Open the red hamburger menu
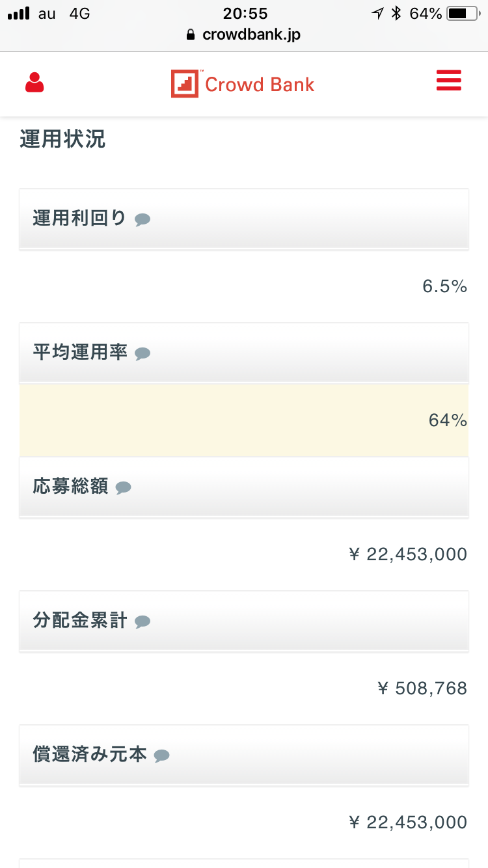The image size is (488, 868). (449, 81)
